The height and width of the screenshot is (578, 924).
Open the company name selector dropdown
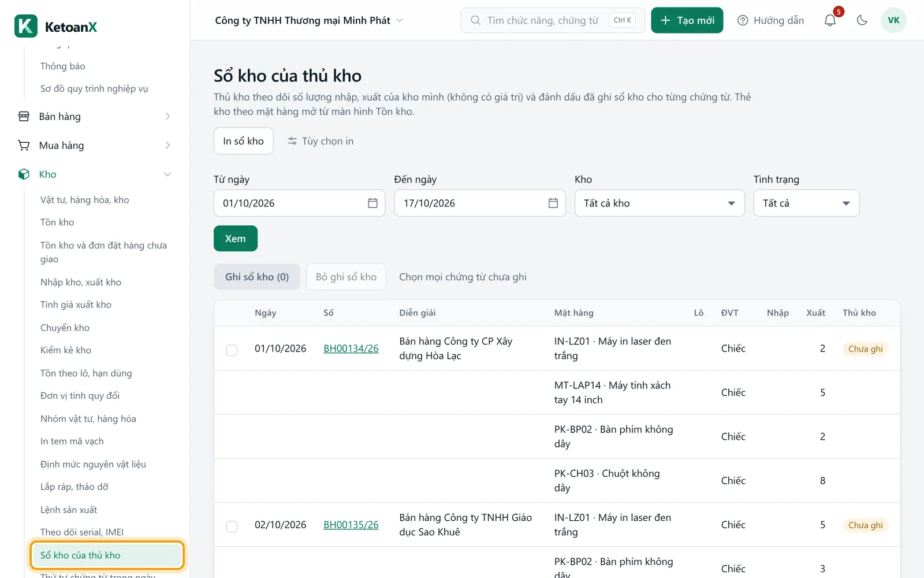[309, 20]
